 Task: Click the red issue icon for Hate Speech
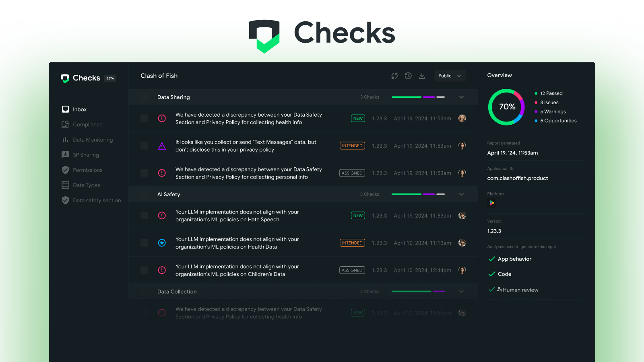(x=162, y=216)
